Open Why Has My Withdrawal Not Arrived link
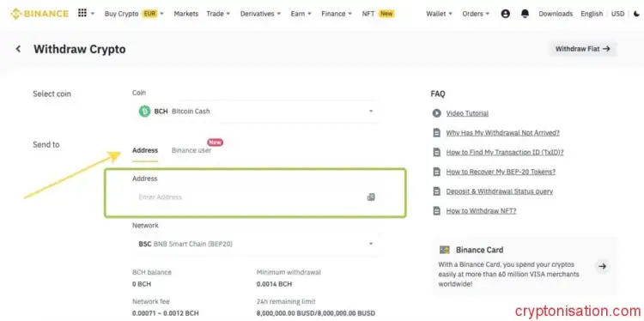 [502, 133]
